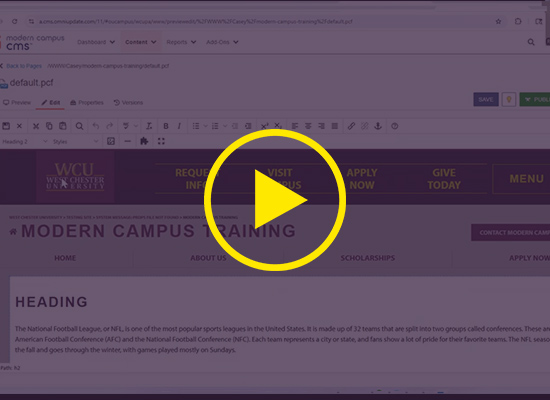Viewport: 550px width, 400px height.
Task: Toggle bold formatting
Action: pyautogui.click(x=166, y=126)
